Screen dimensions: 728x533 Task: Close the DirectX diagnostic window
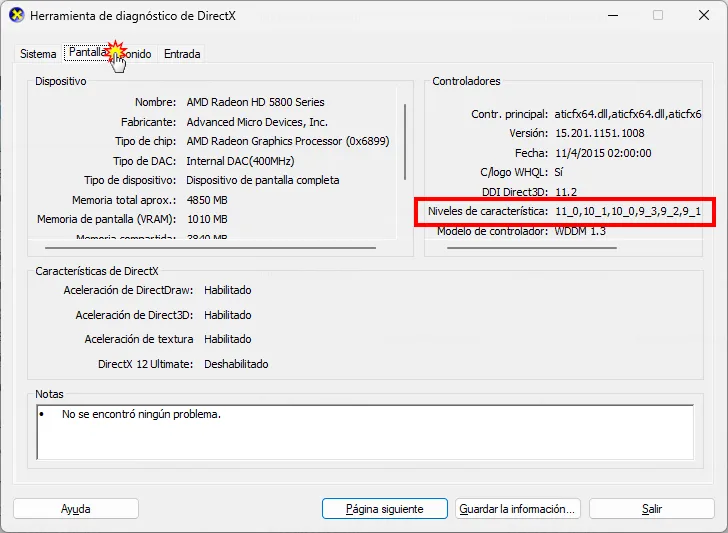coord(704,15)
